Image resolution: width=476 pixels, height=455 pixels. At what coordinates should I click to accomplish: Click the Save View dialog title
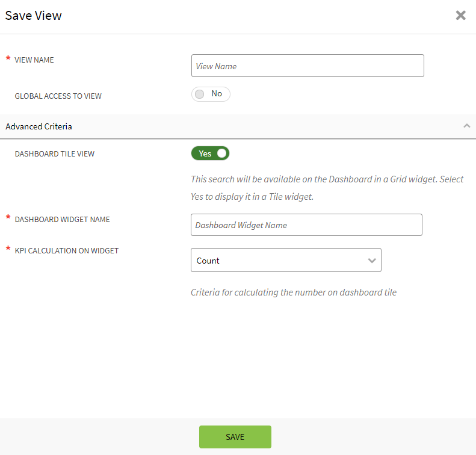point(34,16)
